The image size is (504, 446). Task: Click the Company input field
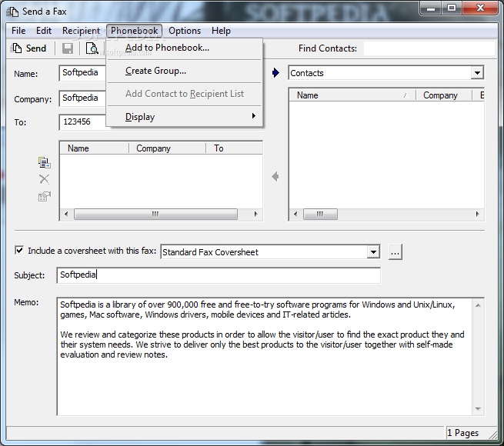82,98
